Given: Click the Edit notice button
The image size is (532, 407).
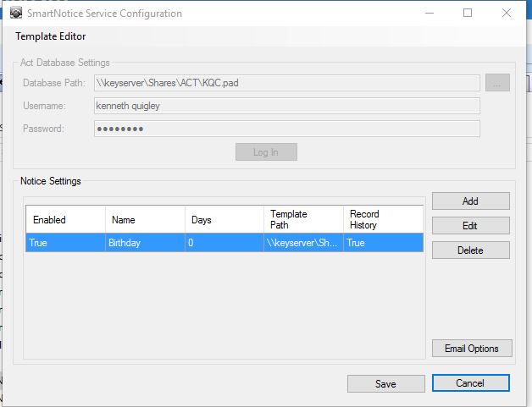Looking at the screenshot, I should click(x=471, y=225).
